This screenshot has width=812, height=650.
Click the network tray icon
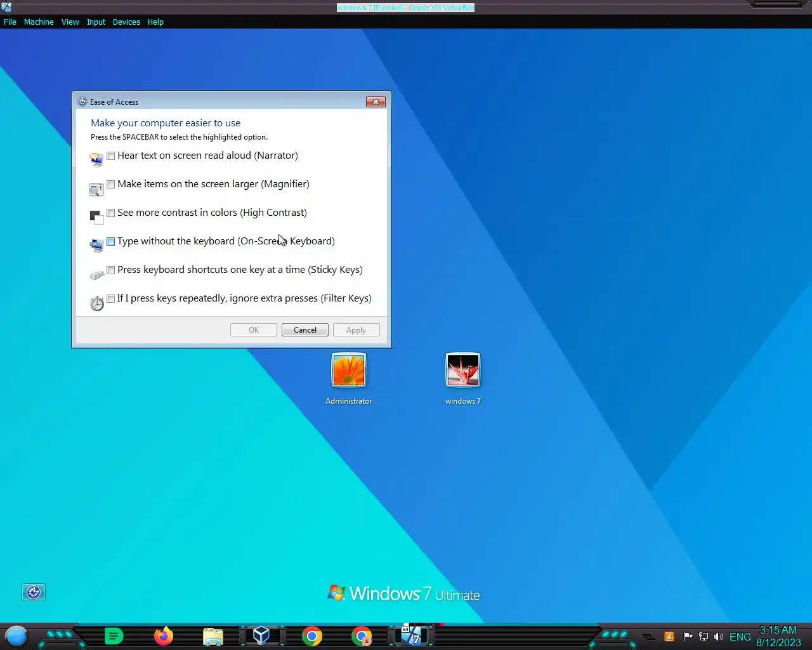(x=704, y=637)
